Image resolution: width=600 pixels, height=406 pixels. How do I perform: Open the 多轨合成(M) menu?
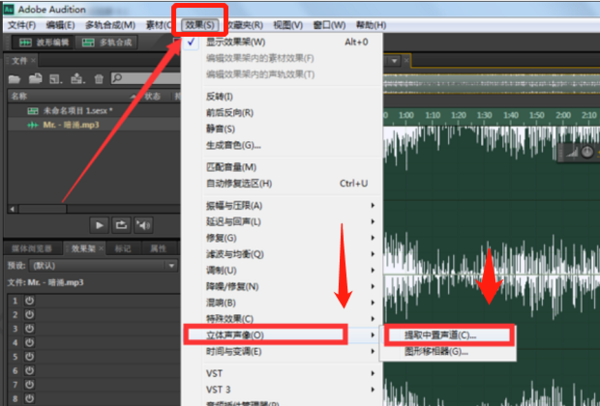click(110, 25)
